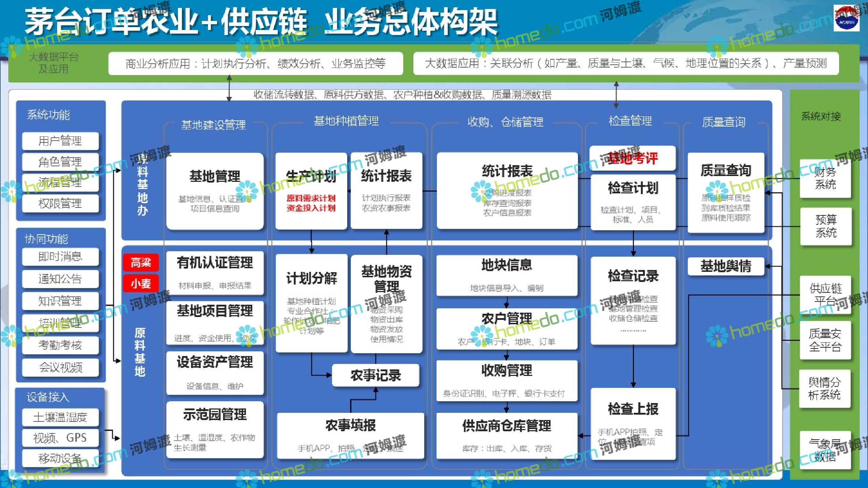Click the 基地物资管理 card
Viewport: 868px width, 488px height.
tap(386, 304)
